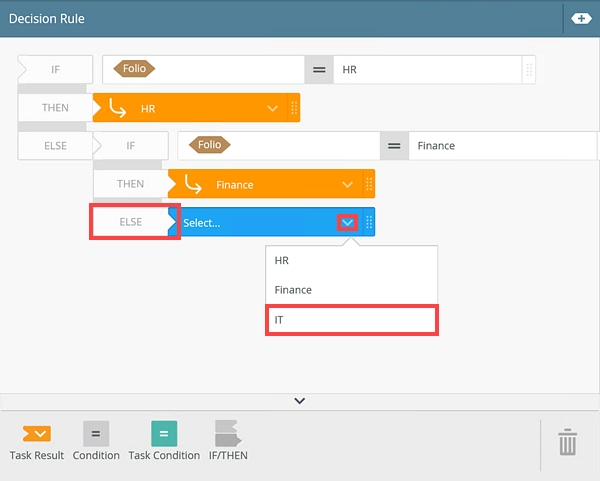This screenshot has height=481, width=600.
Task: Collapse the rule panel with bottom chevron
Action: [300, 401]
